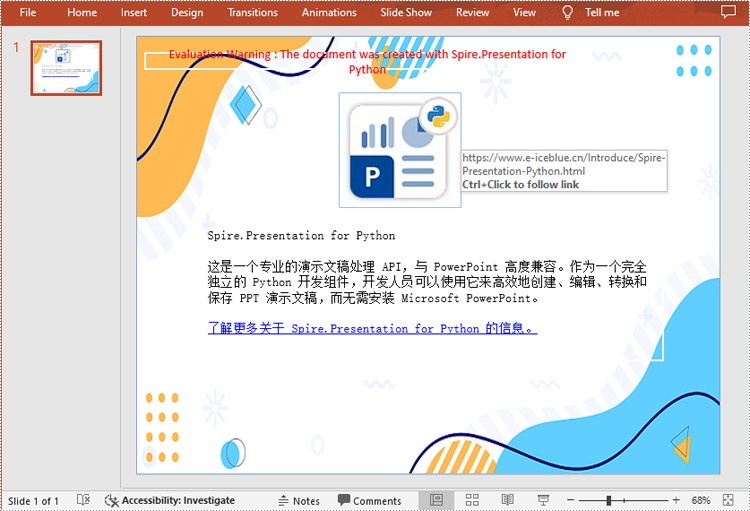Open the Insert ribbon tab
Screen dimensions: 750x511
(x=133, y=12)
